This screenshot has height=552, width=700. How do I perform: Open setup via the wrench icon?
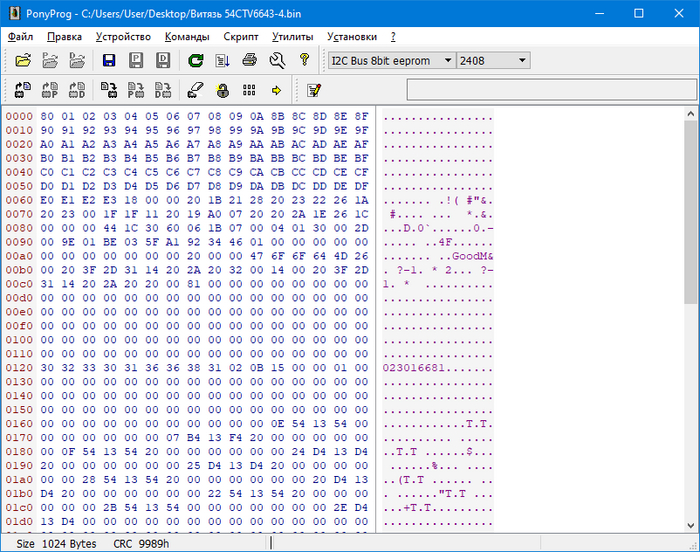point(277,61)
